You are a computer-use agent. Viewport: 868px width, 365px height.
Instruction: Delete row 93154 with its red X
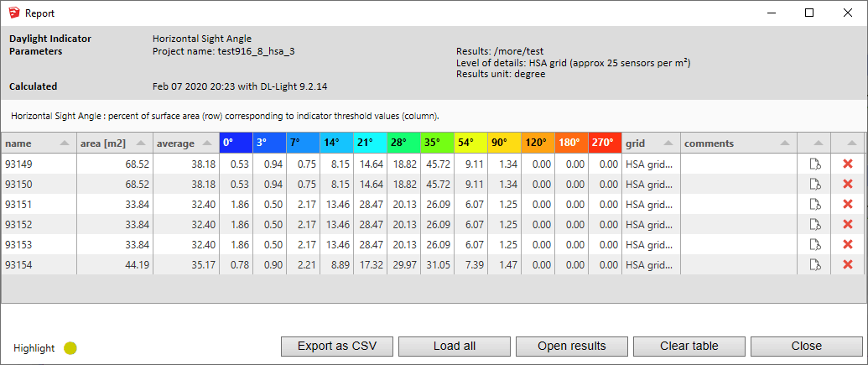[847, 264]
